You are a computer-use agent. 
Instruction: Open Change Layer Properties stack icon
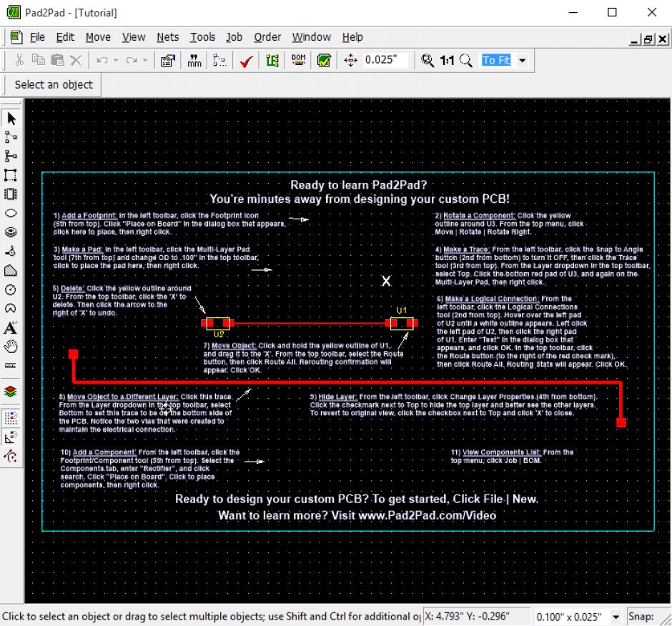11,392
